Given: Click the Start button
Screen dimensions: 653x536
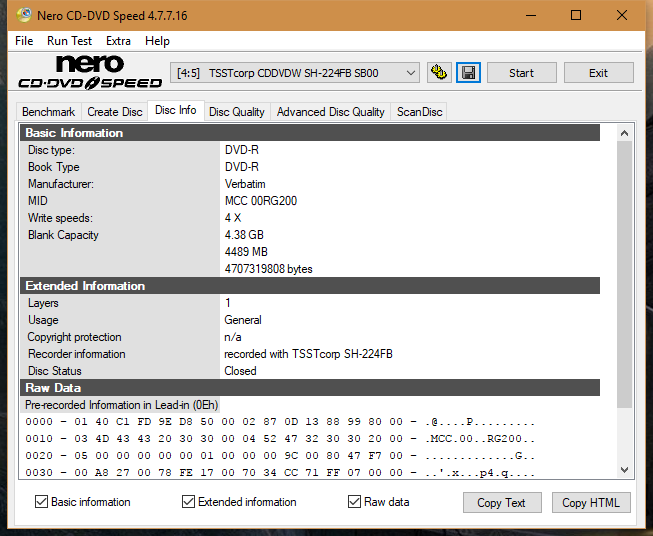Looking at the screenshot, I should click(521, 73).
